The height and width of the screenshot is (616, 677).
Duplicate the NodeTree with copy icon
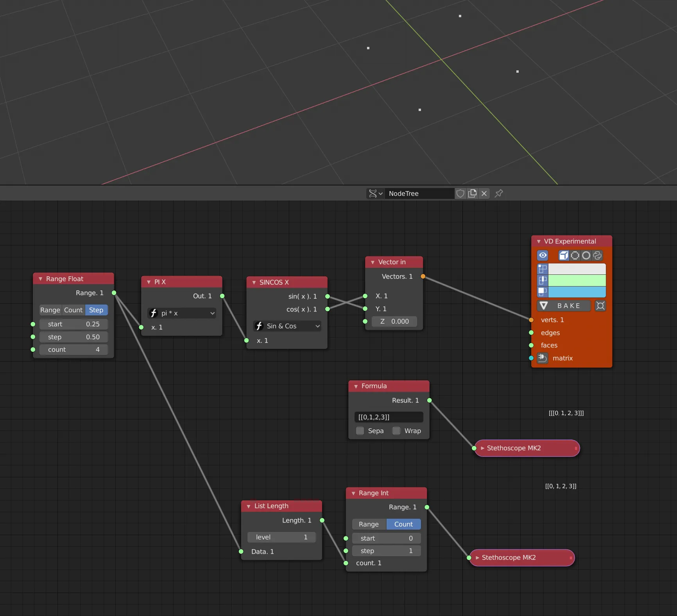[x=472, y=193]
